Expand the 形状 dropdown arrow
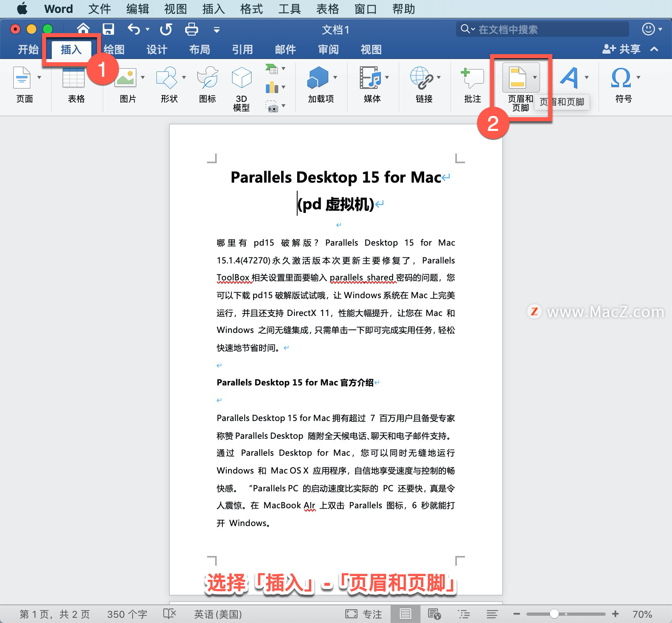The width and height of the screenshot is (672, 623). [184, 77]
